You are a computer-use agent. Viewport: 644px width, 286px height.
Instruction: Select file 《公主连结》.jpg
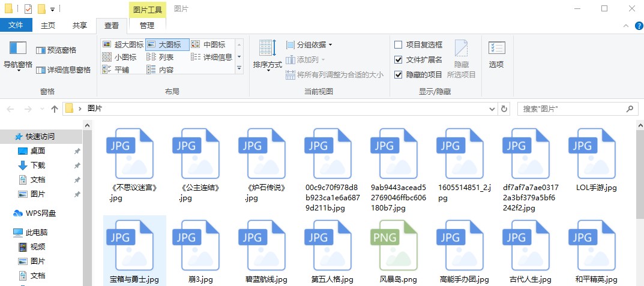tap(200, 166)
